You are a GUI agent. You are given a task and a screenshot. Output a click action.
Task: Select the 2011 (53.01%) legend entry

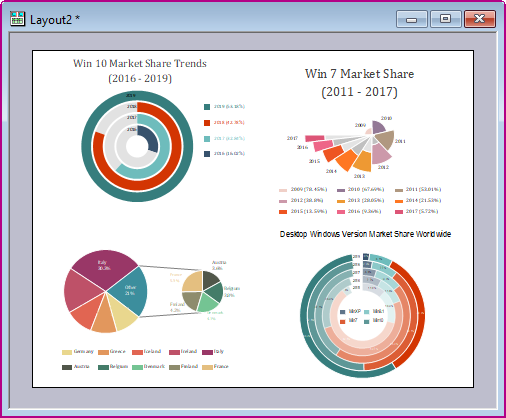coord(418,190)
